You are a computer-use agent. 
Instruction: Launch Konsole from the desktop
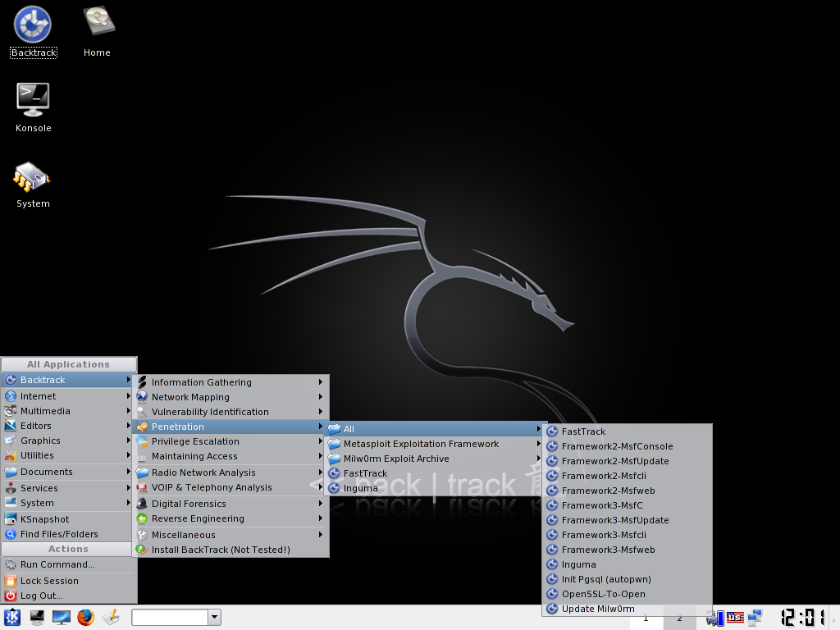pyautogui.click(x=33, y=100)
